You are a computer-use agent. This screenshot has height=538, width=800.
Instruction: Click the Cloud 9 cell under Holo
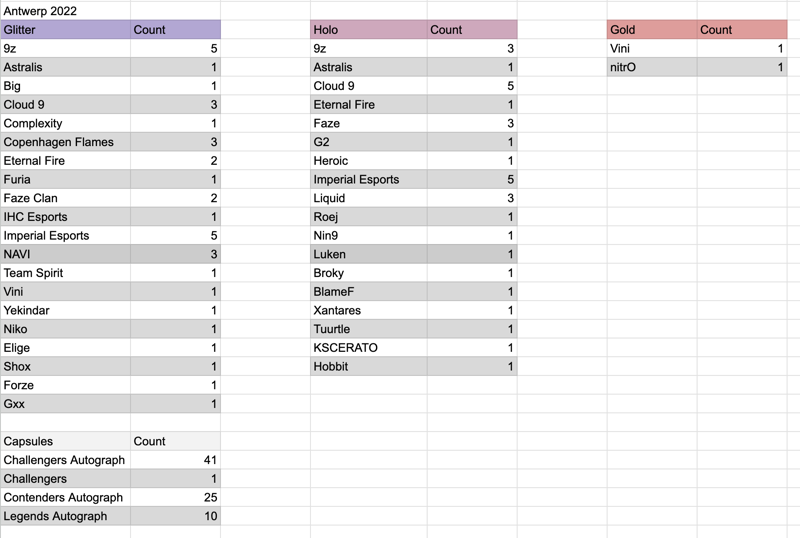(368, 86)
